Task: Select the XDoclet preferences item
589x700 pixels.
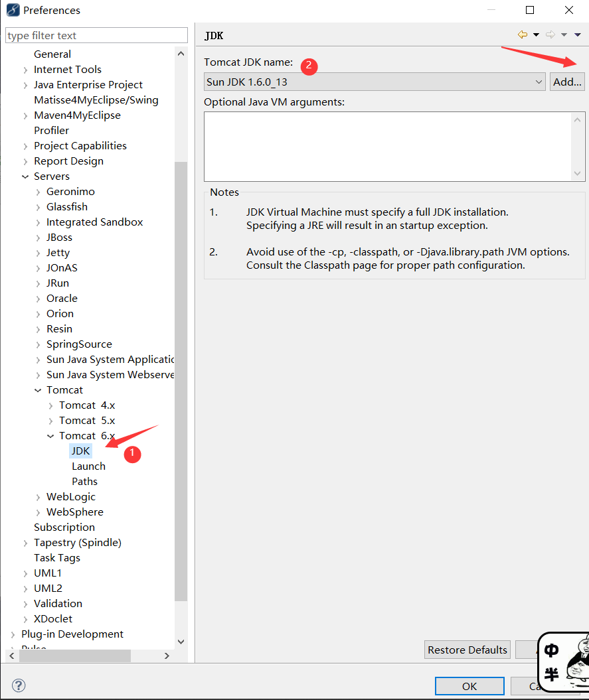Action: pos(53,619)
